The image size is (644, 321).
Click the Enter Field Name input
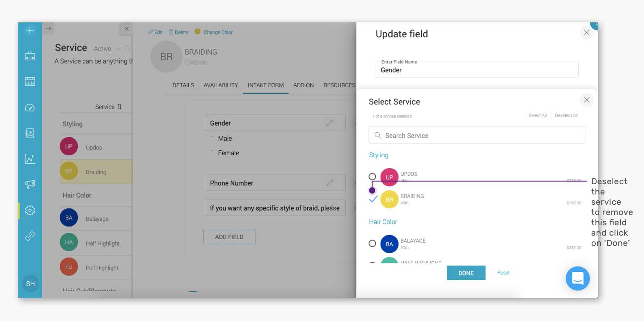pos(477,69)
